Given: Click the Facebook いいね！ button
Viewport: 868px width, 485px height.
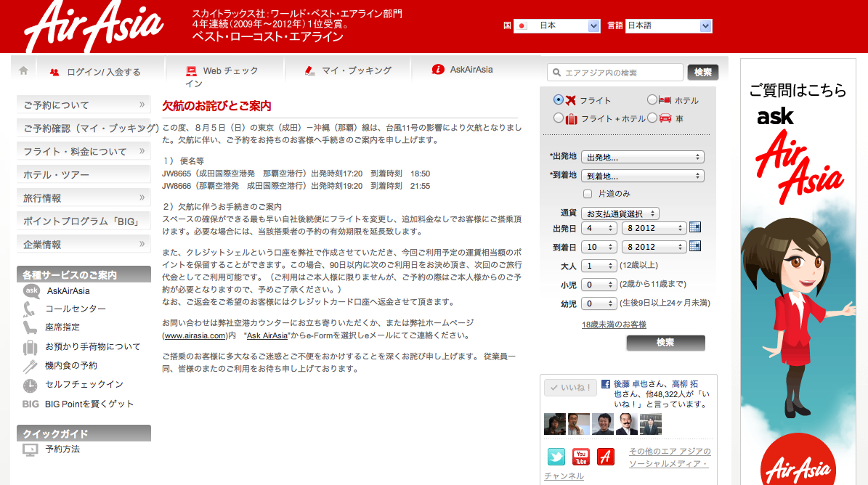Looking at the screenshot, I should (x=570, y=388).
